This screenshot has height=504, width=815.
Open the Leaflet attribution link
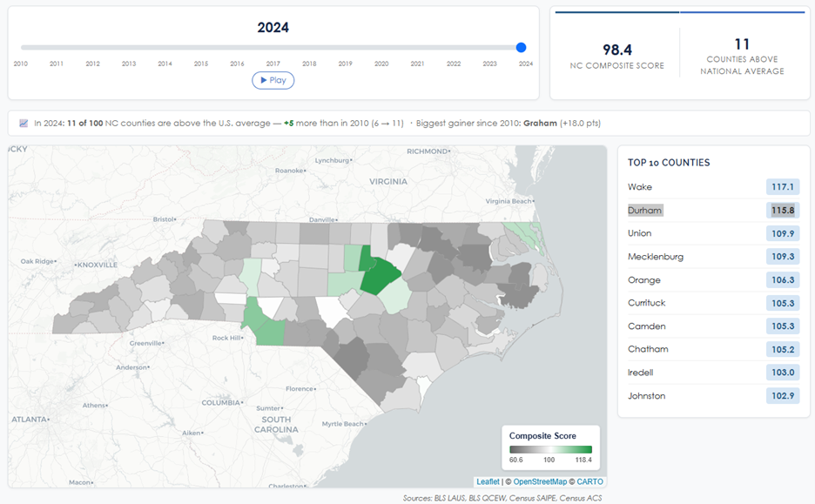pos(488,481)
